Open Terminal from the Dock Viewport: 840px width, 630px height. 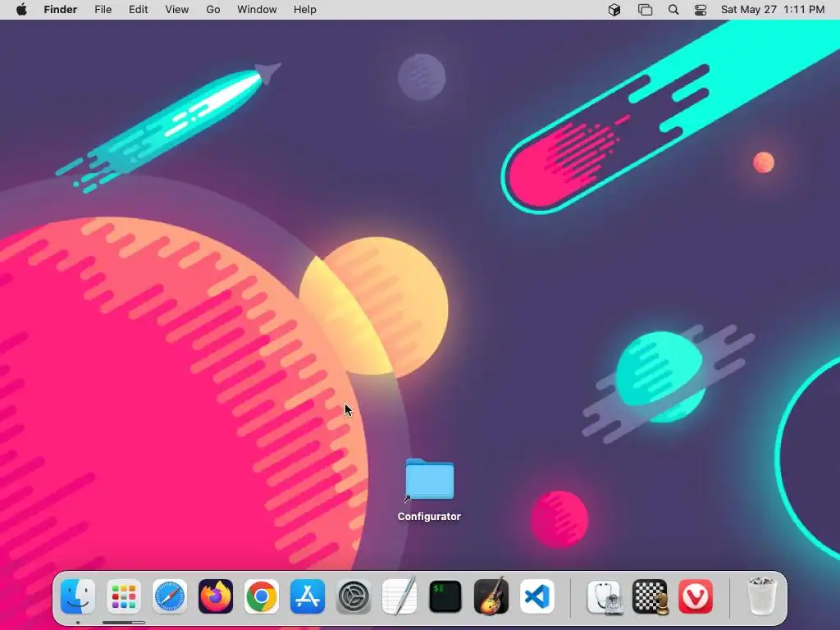pos(445,596)
